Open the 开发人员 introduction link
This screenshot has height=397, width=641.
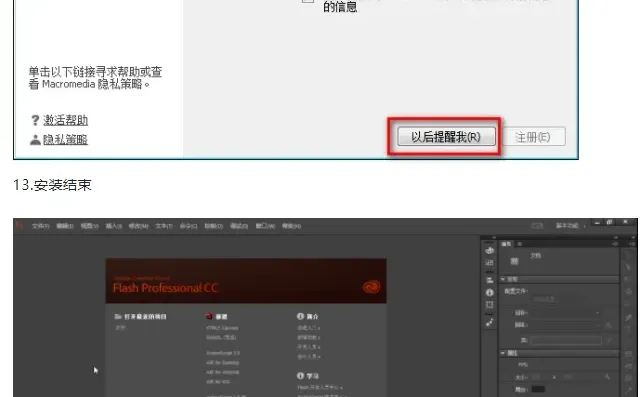(x=309, y=347)
